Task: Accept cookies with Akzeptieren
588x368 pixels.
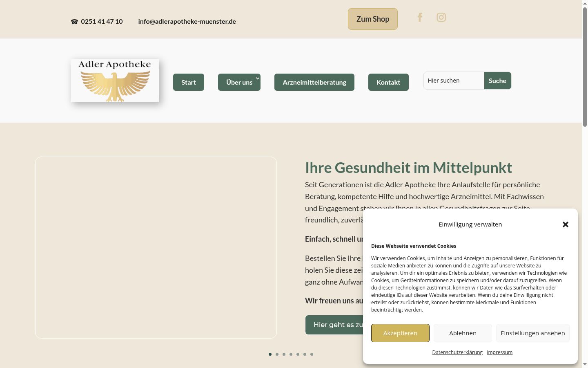Action: [x=400, y=333]
